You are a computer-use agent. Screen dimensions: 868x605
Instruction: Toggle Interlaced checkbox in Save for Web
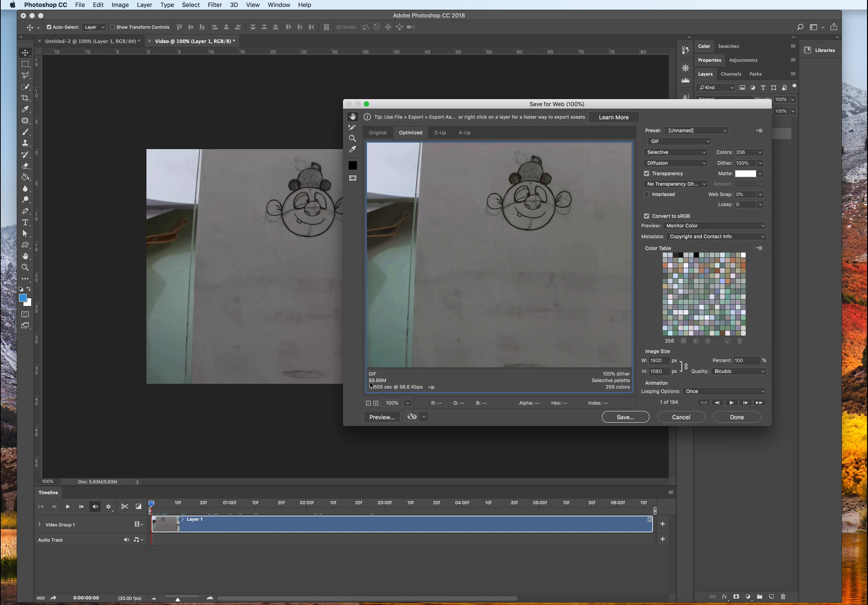pos(646,194)
